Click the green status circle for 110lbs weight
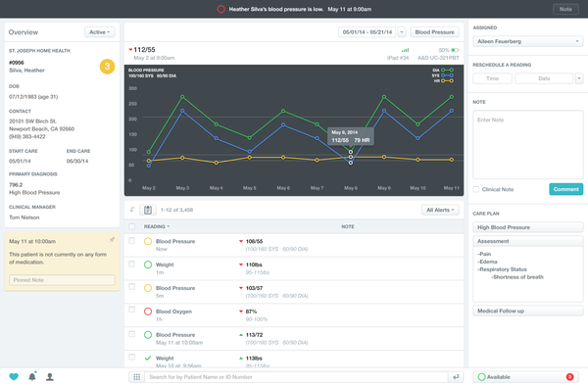This screenshot has height=386, width=588. (x=148, y=265)
